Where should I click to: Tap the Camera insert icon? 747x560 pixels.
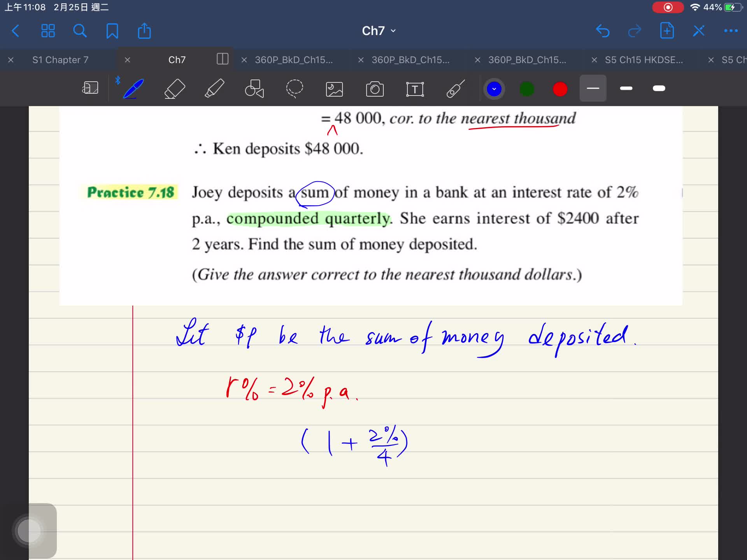tap(375, 89)
